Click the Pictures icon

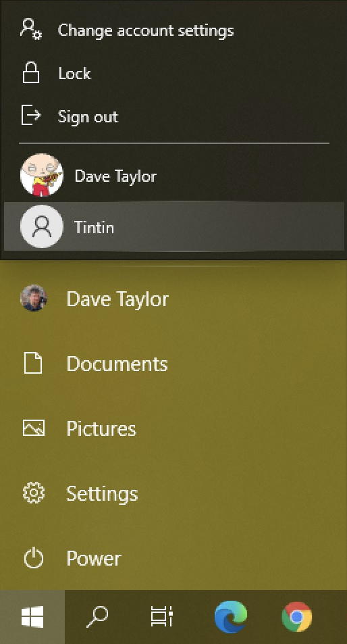point(33,428)
